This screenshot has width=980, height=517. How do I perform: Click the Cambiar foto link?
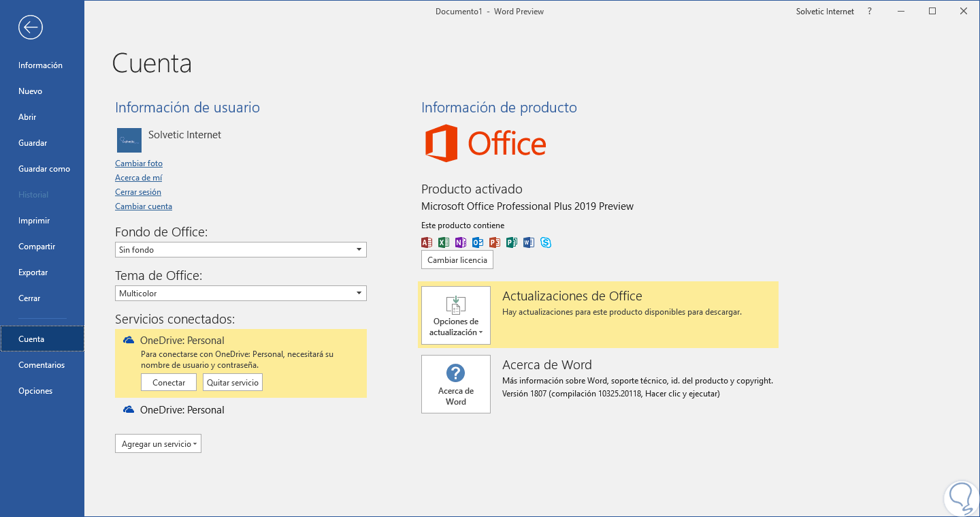coord(139,163)
